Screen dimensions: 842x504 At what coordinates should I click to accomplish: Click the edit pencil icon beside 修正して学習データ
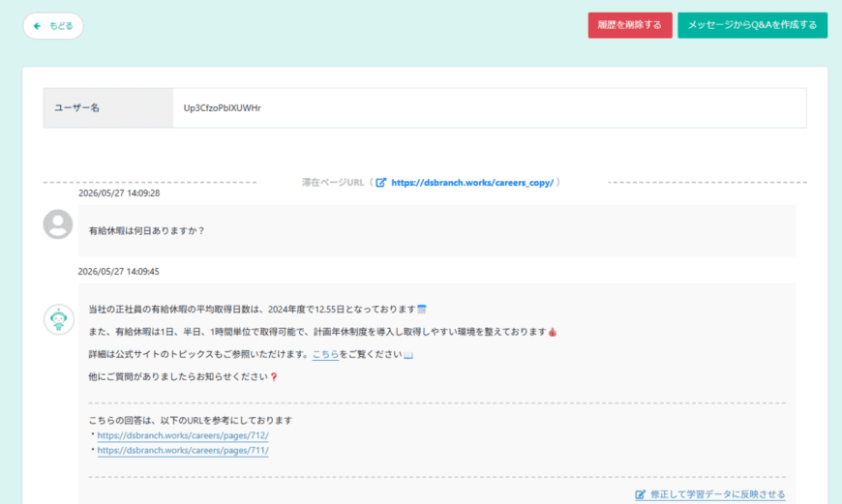tap(640, 494)
